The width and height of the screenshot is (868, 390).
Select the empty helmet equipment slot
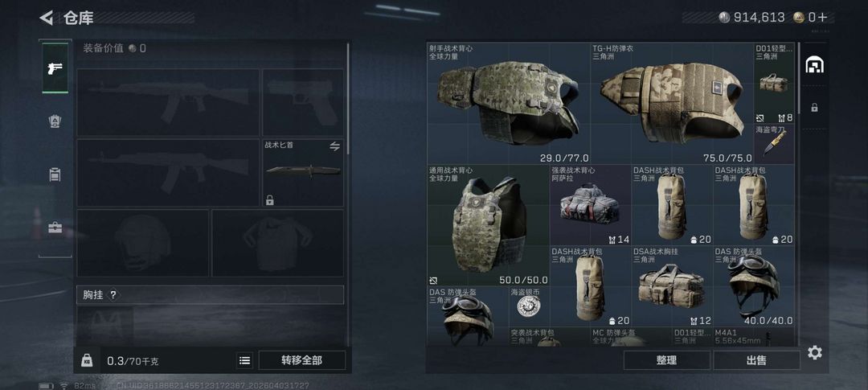tap(143, 243)
